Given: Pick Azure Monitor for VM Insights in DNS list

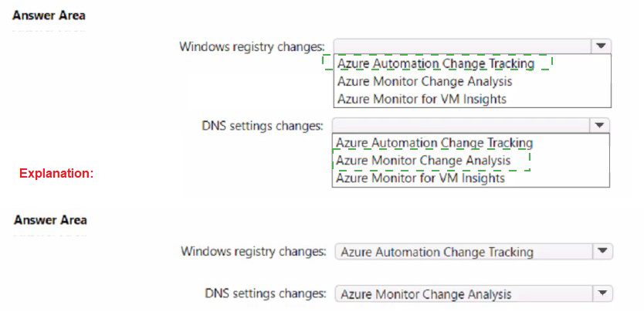Looking at the screenshot, I should [x=420, y=178].
